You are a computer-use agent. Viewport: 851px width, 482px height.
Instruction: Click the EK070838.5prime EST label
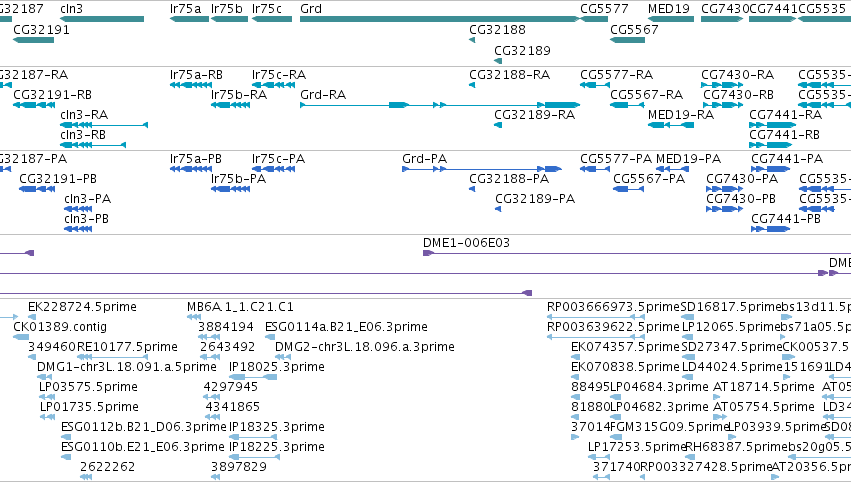(x=625, y=367)
